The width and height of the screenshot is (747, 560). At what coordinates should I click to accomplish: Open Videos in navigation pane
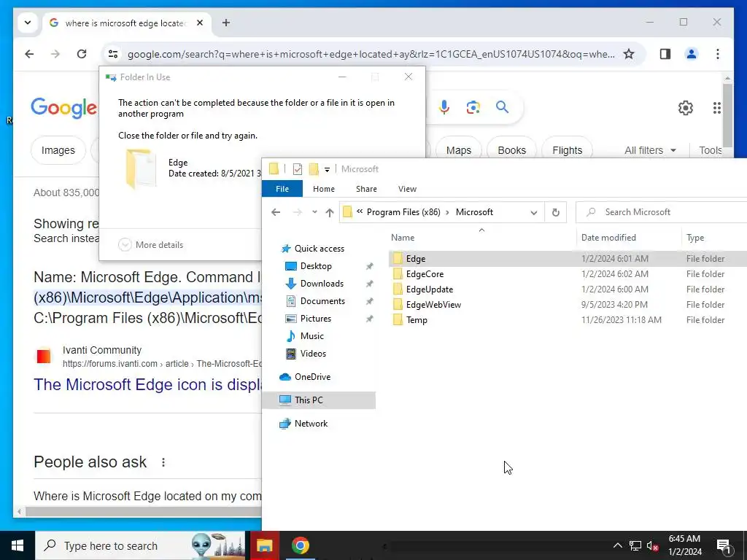(x=313, y=354)
